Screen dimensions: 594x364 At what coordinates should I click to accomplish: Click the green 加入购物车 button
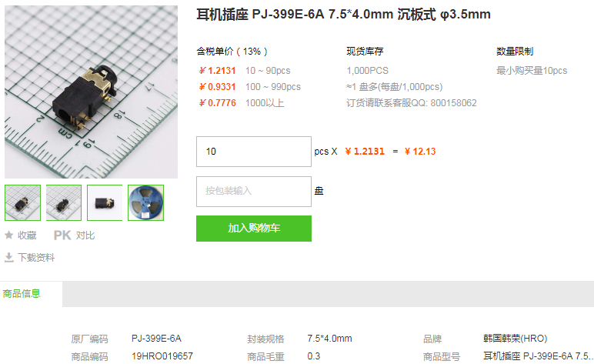254,229
